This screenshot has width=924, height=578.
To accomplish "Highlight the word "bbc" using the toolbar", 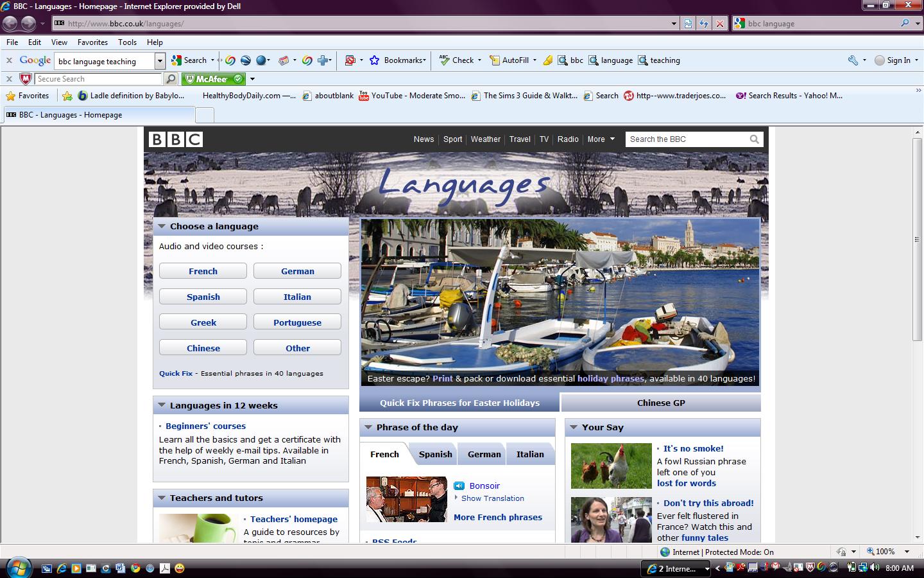I will [x=570, y=60].
